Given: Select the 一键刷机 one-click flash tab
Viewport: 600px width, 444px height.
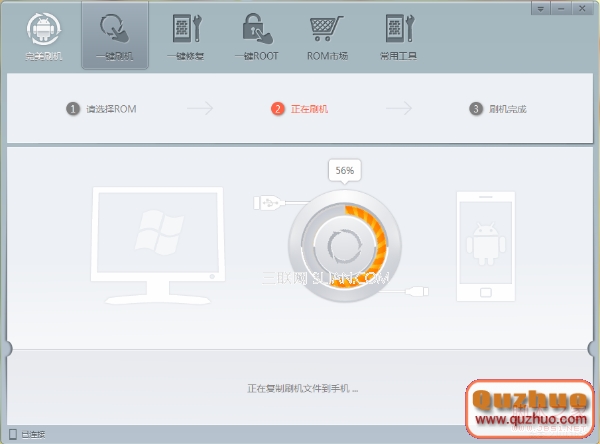Looking at the screenshot, I should point(115,37).
